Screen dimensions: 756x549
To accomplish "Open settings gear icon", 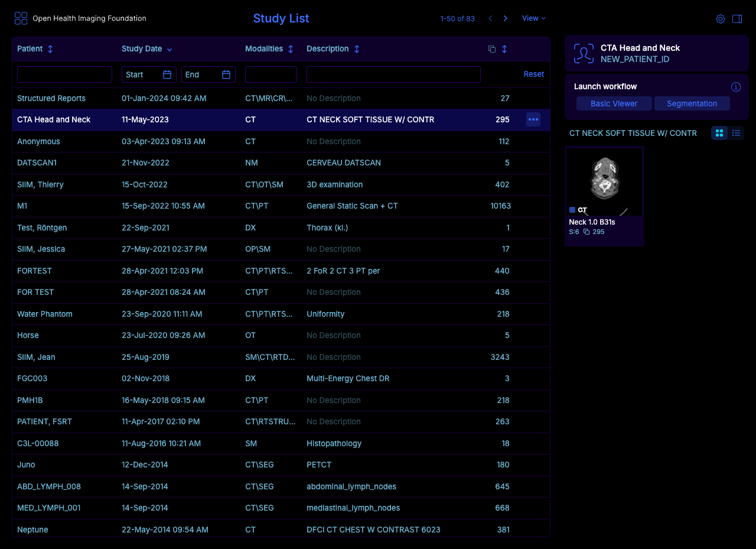I will pyautogui.click(x=721, y=19).
